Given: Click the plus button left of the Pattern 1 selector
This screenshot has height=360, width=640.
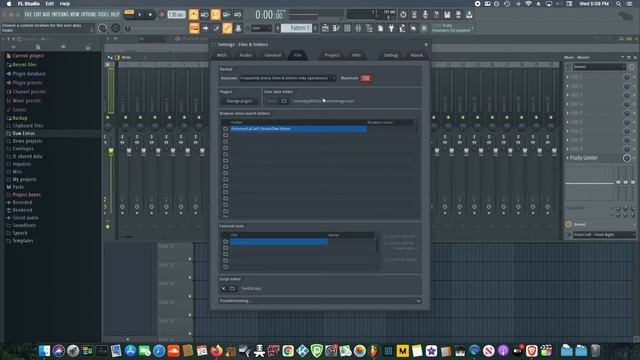Looking at the screenshot, I should [278, 28].
